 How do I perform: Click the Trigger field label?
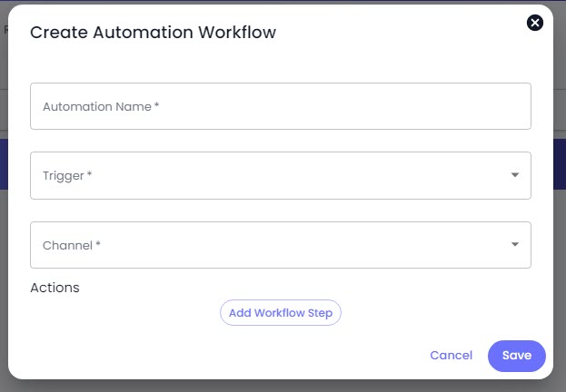tap(67, 176)
